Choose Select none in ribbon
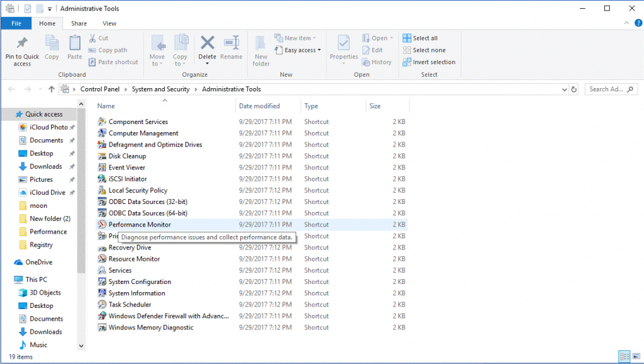Screen dimensions: 644x364 [425, 50]
